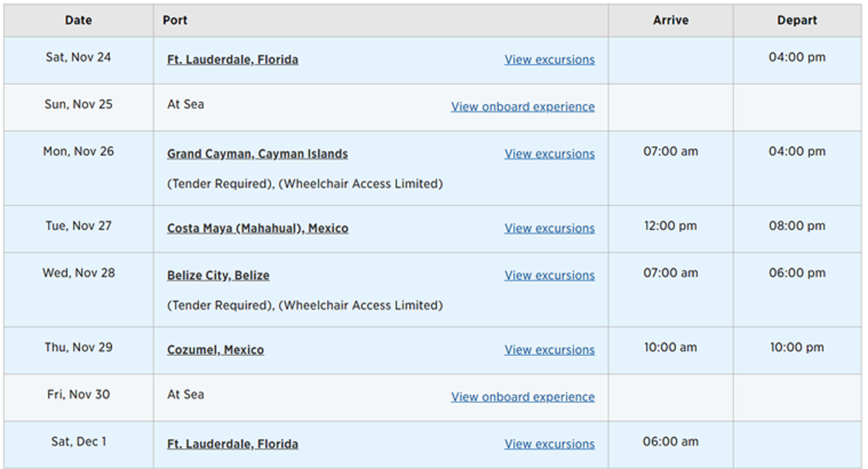Viewport: 868px width, 469px height.
Task: Click the Date column header
Action: coord(78,20)
